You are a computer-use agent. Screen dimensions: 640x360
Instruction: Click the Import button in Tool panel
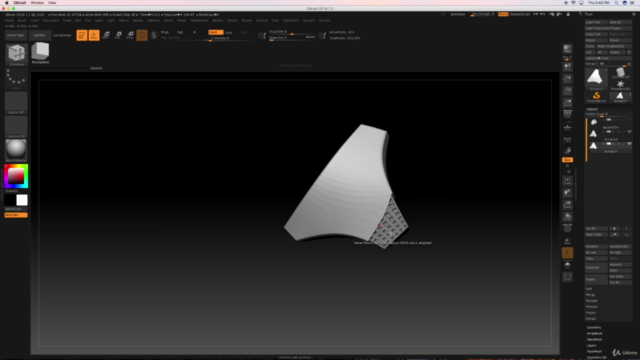596,40
